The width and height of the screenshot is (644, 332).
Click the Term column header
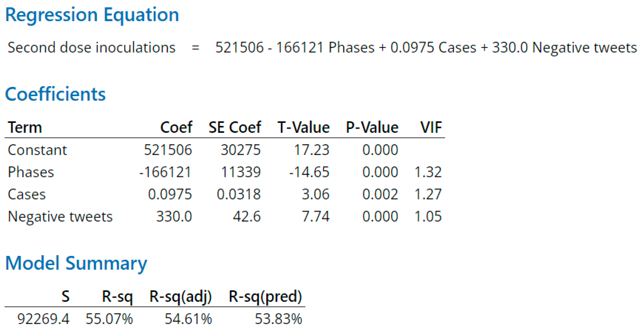(x=25, y=127)
